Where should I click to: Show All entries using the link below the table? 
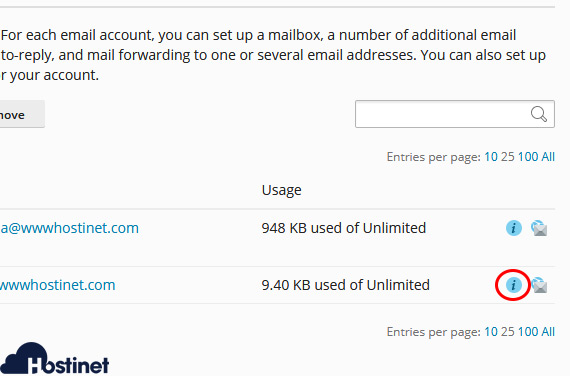tap(548, 332)
